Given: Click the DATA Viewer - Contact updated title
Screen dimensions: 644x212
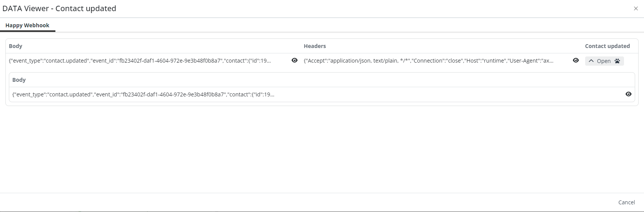Looking at the screenshot, I should click(x=59, y=8).
